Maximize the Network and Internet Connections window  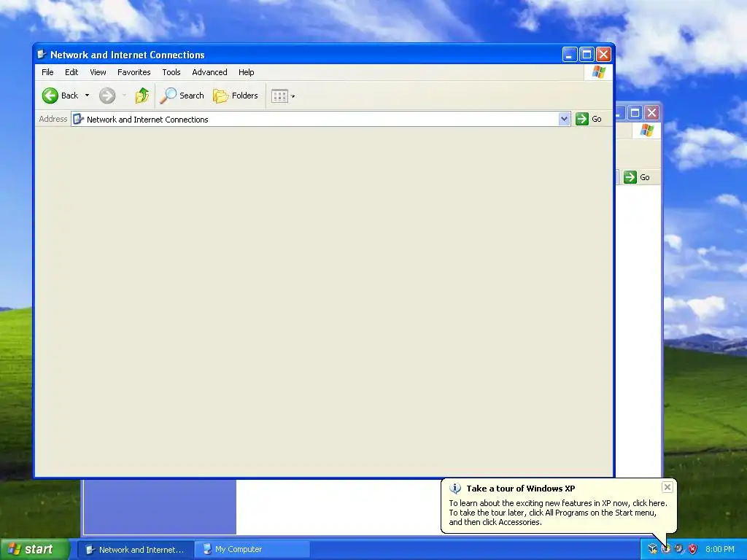[587, 55]
